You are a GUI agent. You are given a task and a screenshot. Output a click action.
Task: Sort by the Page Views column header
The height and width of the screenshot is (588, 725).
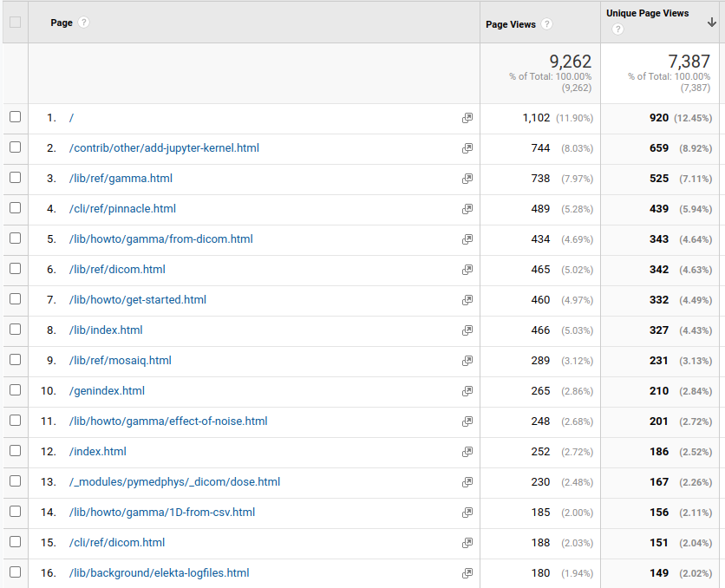[x=511, y=24]
